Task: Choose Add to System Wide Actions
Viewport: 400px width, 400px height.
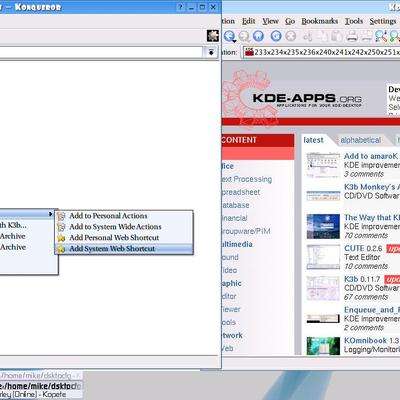Action: (x=124, y=227)
